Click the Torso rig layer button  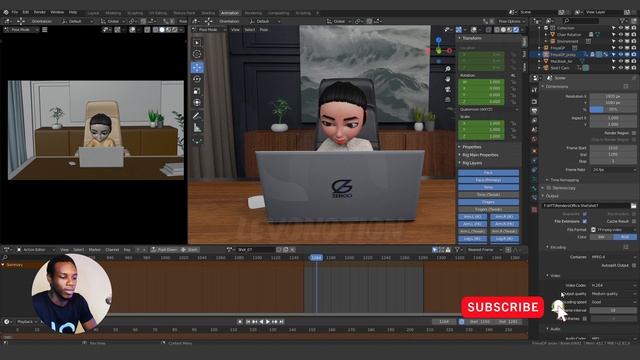(488, 187)
